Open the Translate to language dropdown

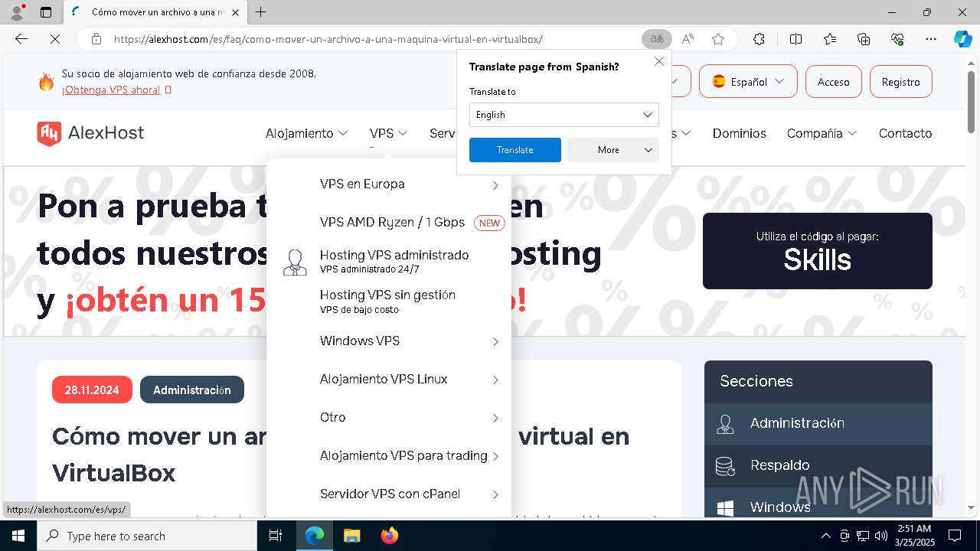(x=563, y=115)
